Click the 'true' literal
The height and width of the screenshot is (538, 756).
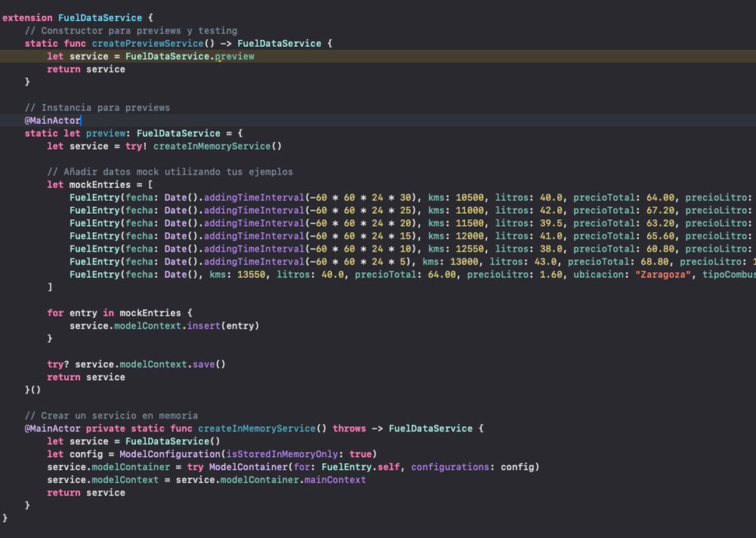(361, 454)
